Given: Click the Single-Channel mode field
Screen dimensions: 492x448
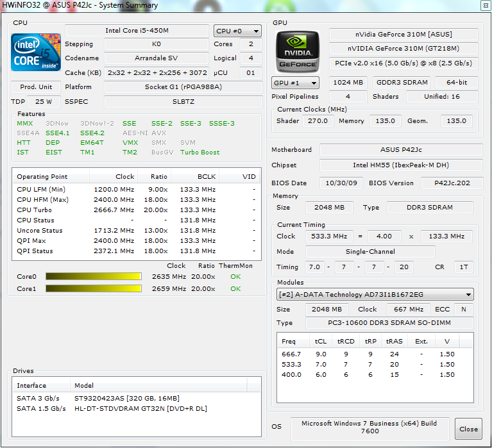Looking at the screenshot, I should pyautogui.click(x=370, y=251).
